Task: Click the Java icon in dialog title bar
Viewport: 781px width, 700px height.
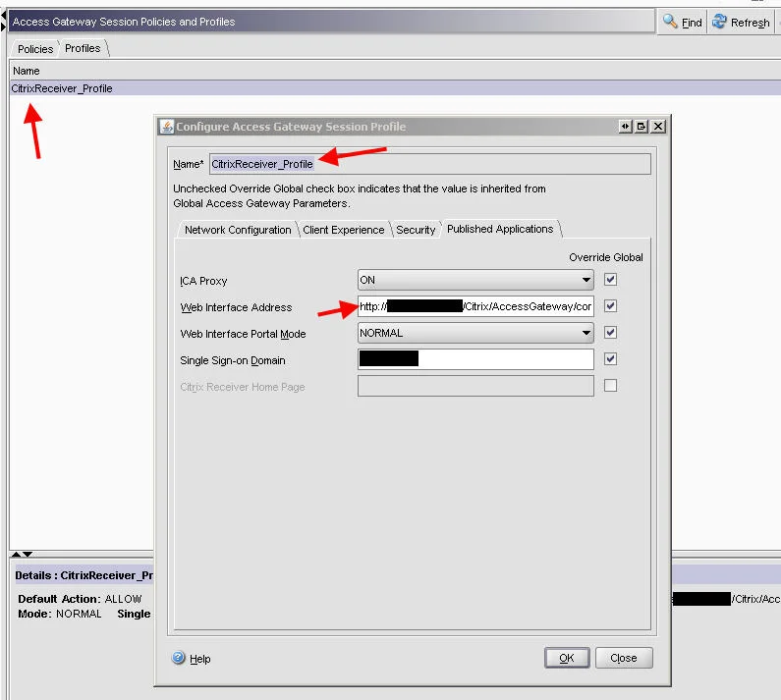Action: 166,127
